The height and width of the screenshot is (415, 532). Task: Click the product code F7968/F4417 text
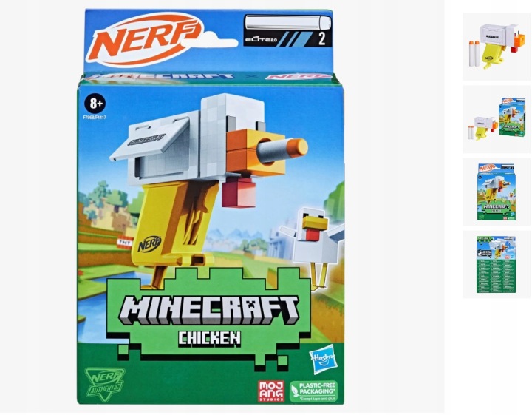pos(95,117)
